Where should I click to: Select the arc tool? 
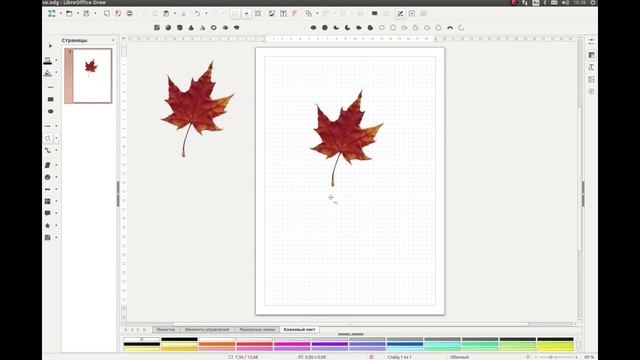[450, 27]
